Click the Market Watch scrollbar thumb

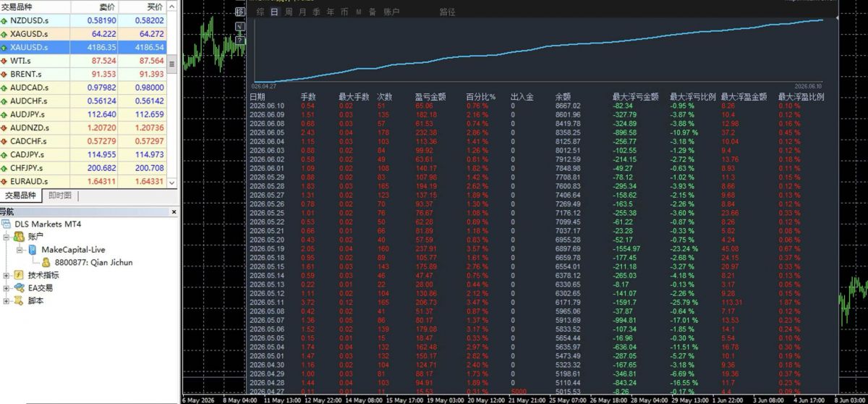172,64
